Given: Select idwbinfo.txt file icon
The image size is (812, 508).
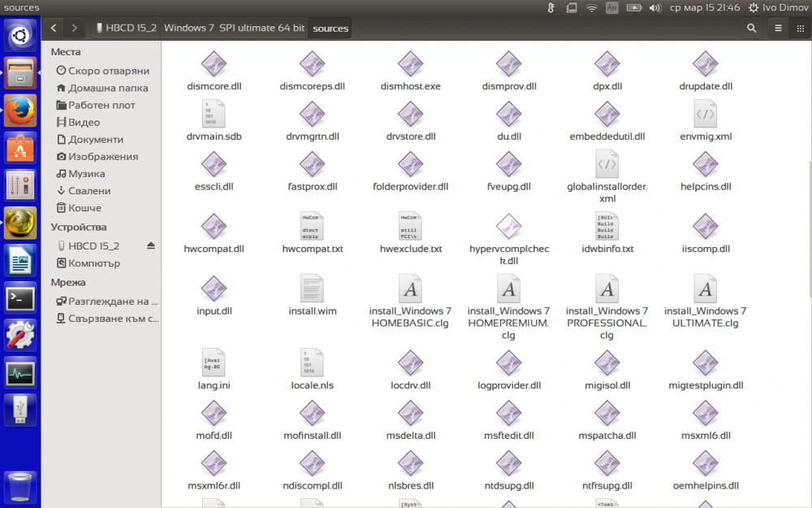Looking at the screenshot, I should coord(607,227).
